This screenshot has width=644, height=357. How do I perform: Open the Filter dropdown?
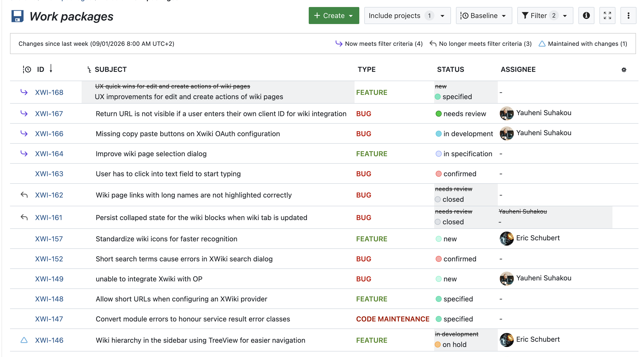pyautogui.click(x=545, y=16)
